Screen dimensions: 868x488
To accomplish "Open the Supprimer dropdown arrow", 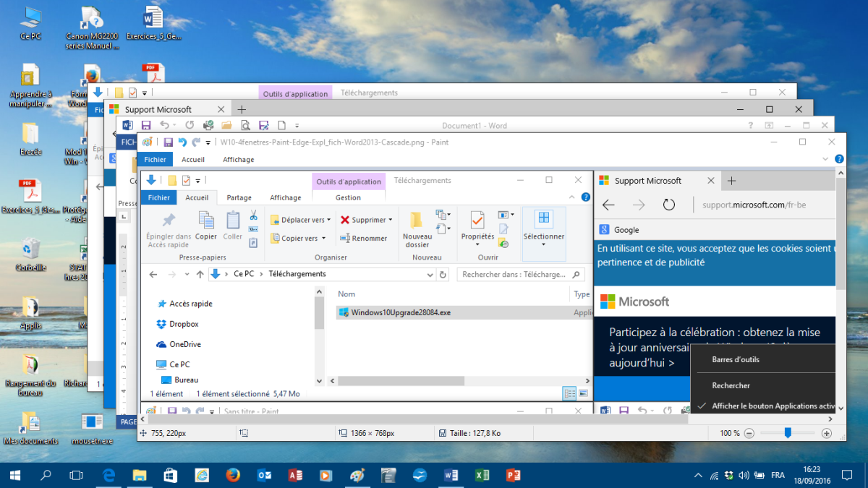I will 391,220.
